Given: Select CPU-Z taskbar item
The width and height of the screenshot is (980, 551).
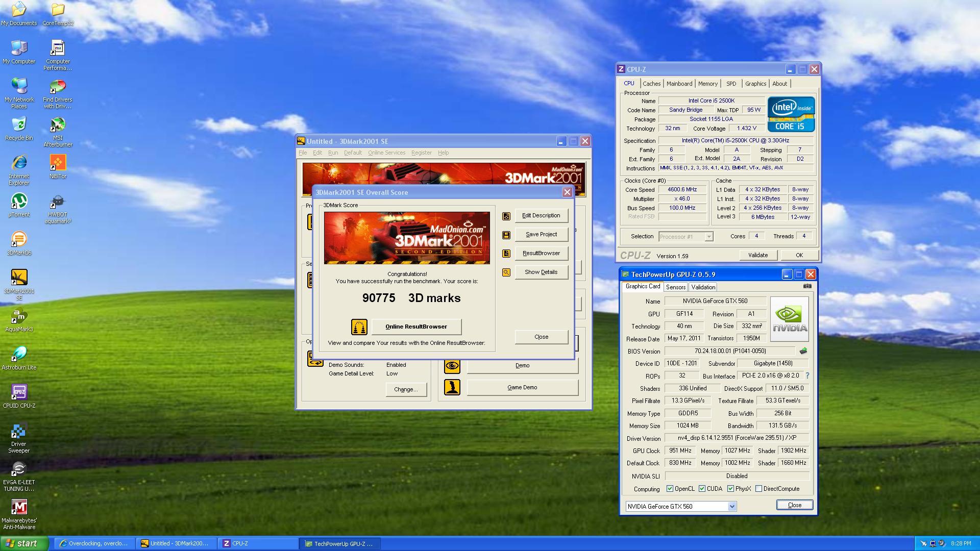Looking at the screenshot, I should click(258, 544).
